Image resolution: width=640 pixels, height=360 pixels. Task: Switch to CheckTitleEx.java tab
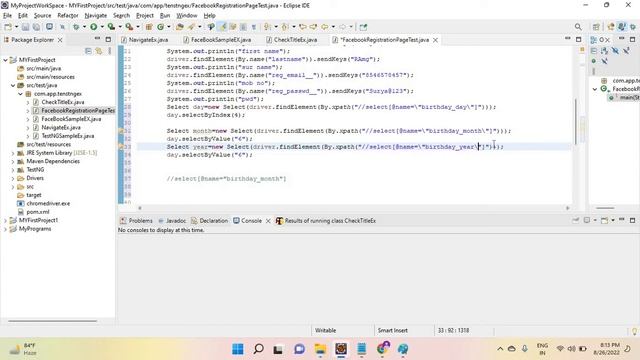(x=295, y=40)
